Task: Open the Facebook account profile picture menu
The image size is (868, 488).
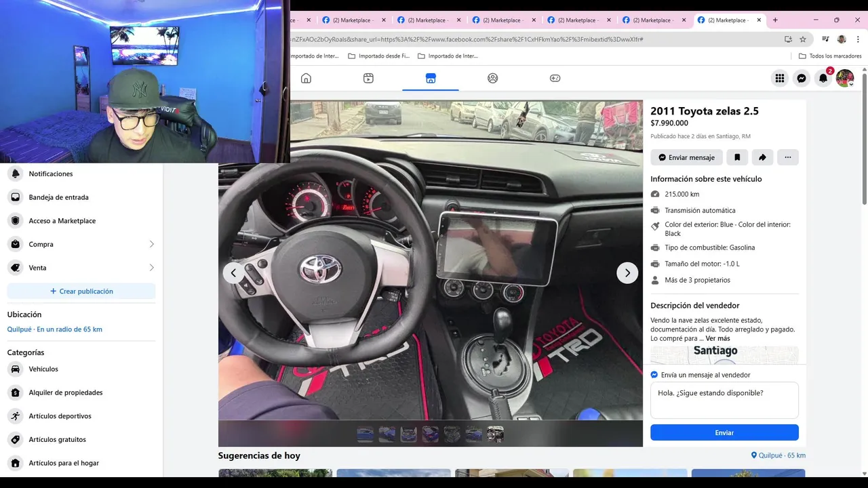Action: (845, 78)
